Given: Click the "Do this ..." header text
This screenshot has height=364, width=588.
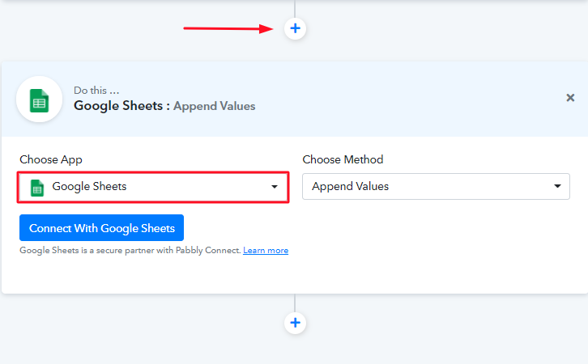Looking at the screenshot, I should [x=97, y=91].
